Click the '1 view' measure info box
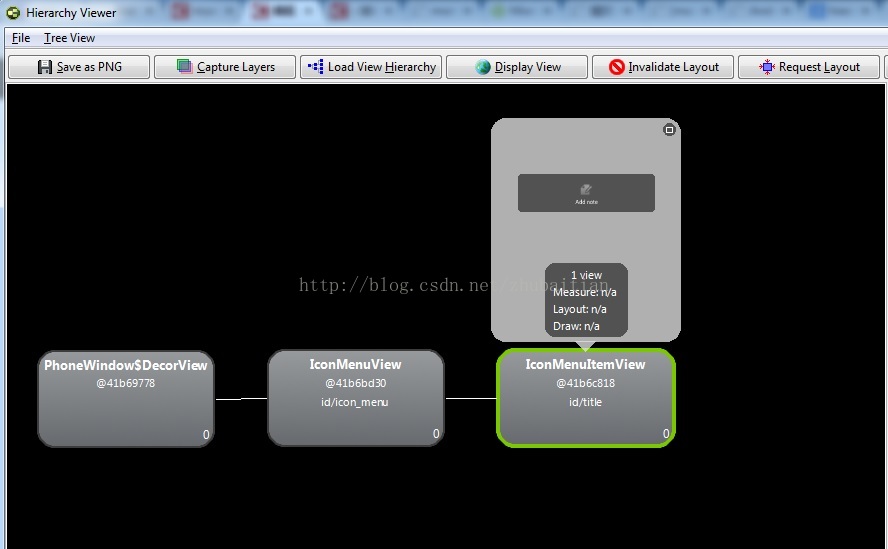 [586, 300]
